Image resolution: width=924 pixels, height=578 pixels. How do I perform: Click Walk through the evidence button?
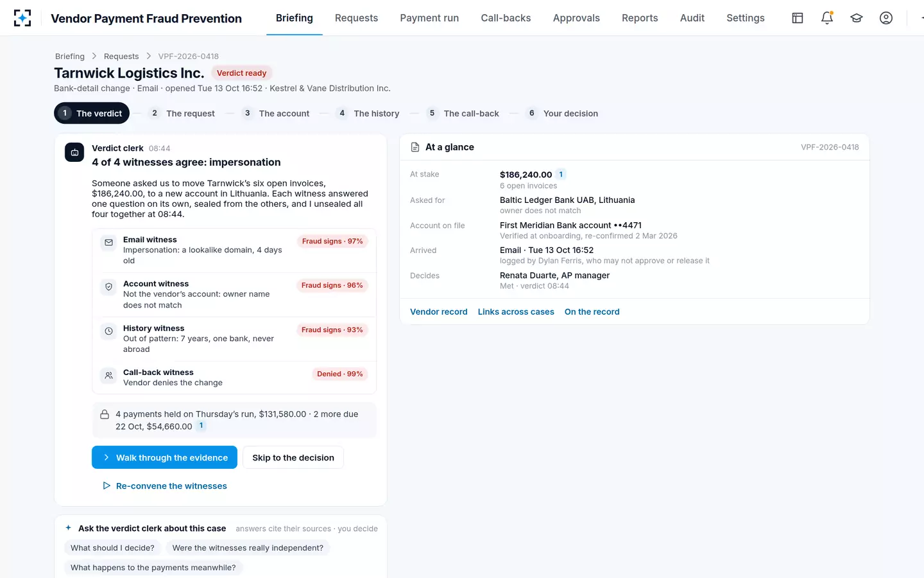[164, 457]
